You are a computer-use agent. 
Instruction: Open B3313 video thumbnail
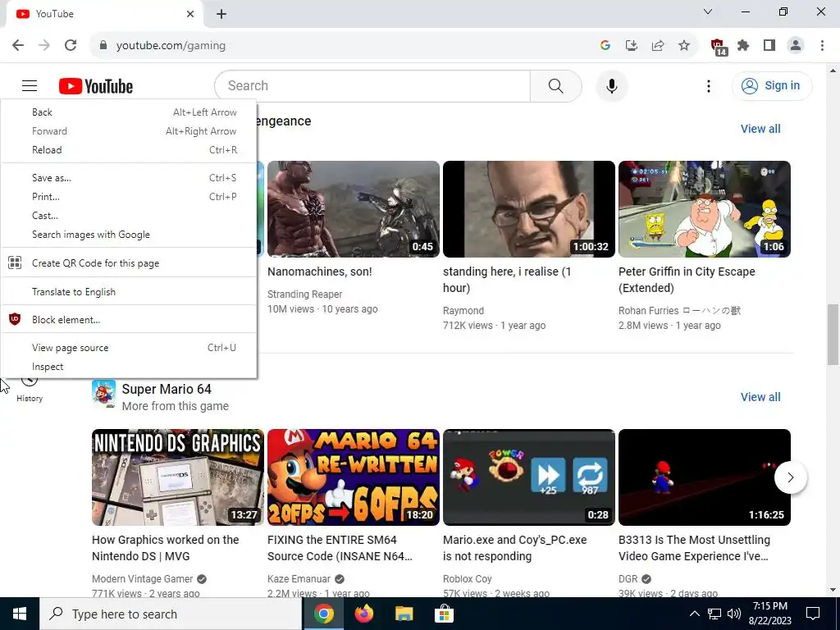tap(705, 477)
